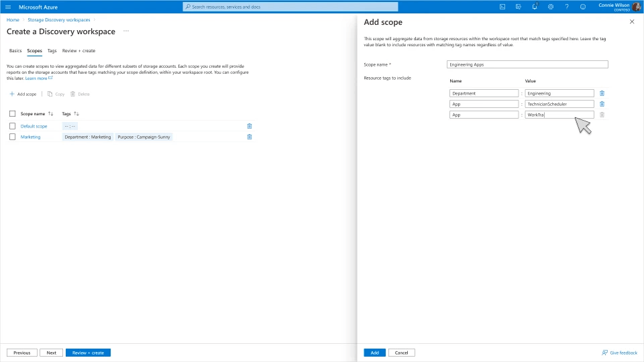The height and width of the screenshot is (362, 644).
Task: Click the Scope name input field
Action: point(527,64)
